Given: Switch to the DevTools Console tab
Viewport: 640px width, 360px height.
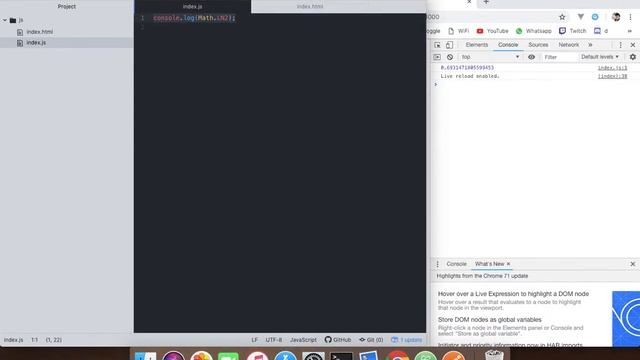Looking at the screenshot, I should tap(508, 45).
